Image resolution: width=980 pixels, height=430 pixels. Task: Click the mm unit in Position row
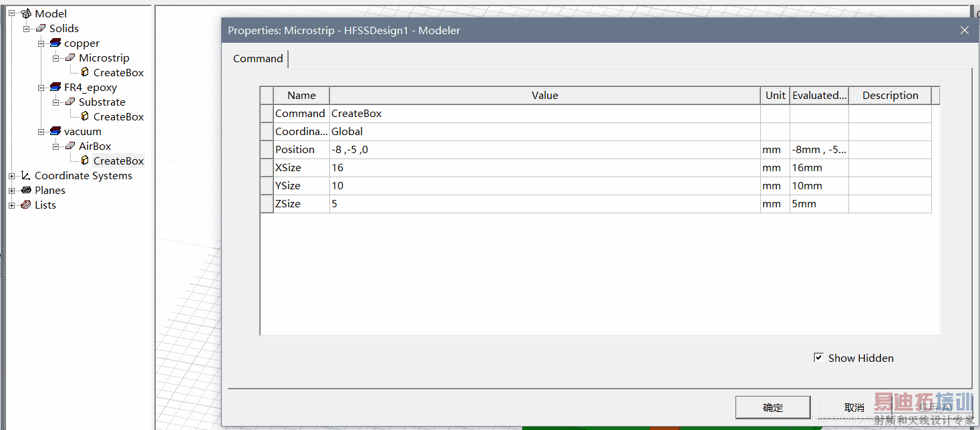[775, 150]
